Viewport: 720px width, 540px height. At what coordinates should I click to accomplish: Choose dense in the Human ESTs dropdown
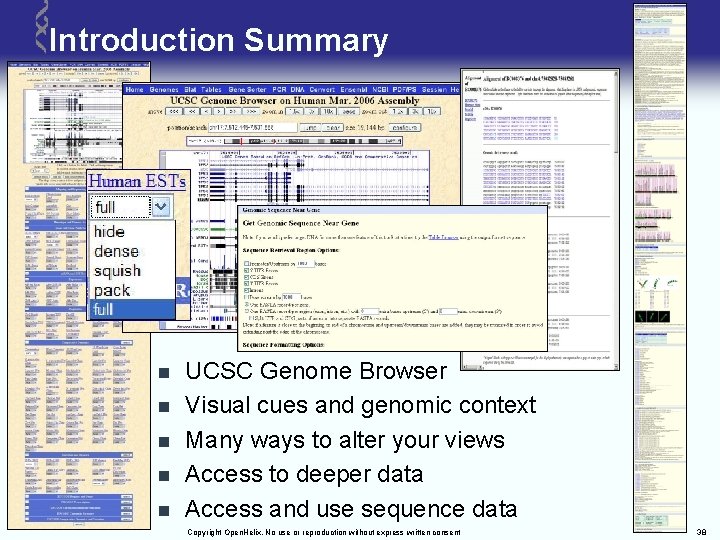point(116,251)
